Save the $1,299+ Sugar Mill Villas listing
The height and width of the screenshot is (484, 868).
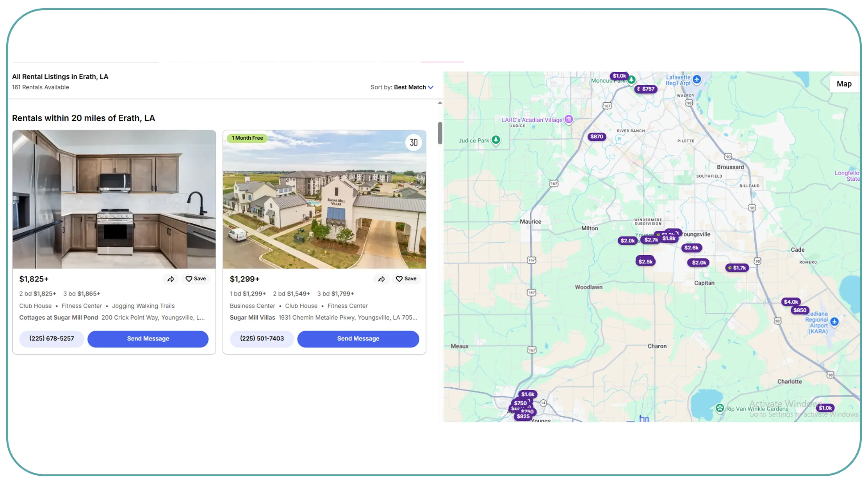click(406, 279)
